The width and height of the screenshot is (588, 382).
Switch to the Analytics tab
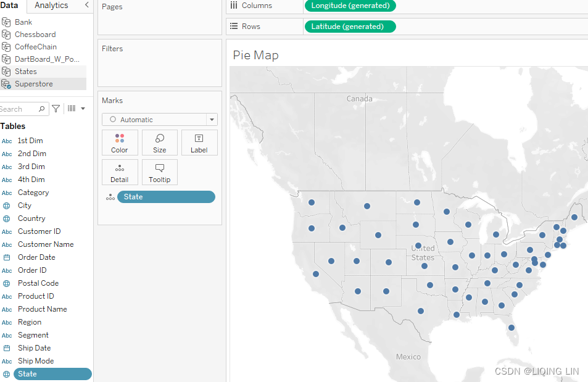click(51, 6)
